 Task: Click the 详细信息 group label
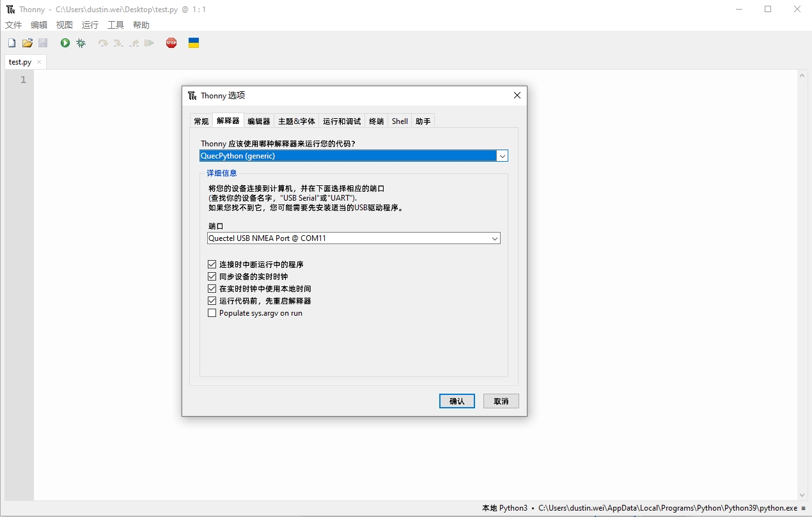(x=222, y=173)
